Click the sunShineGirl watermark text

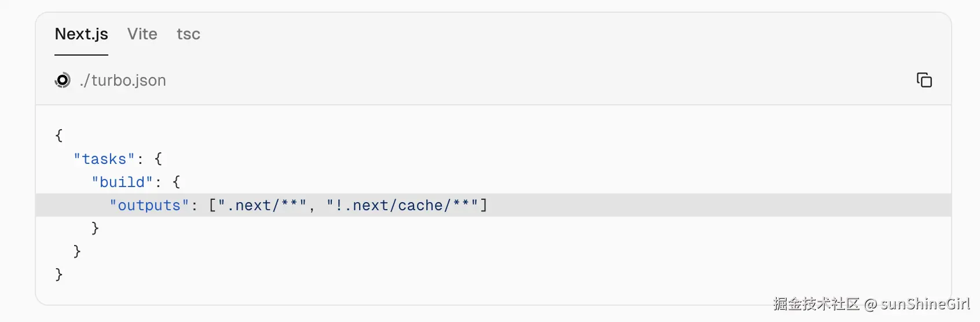point(925,304)
